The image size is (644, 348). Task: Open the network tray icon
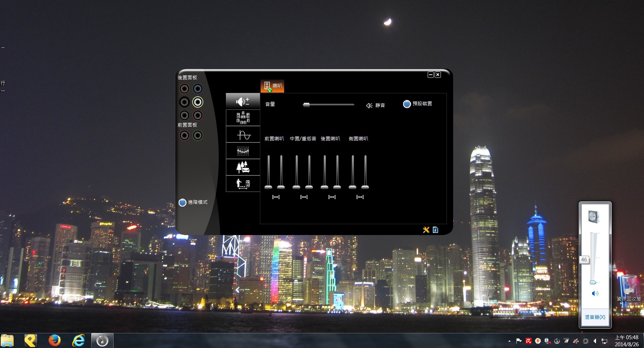(x=604, y=341)
